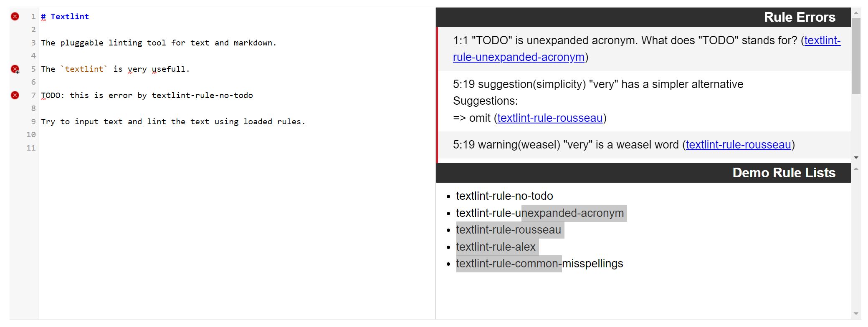This screenshot has height=327, width=868.
Task: Place cursor on the misspelled word usefull
Action: point(168,69)
